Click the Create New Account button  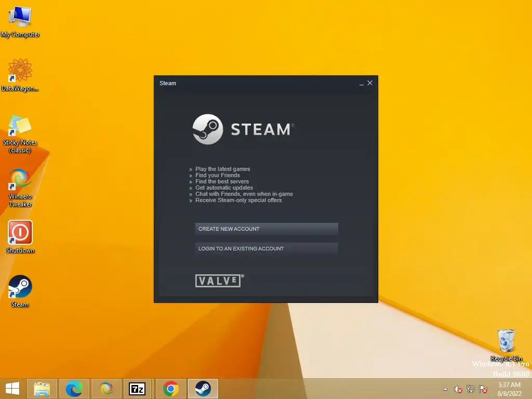click(x=267, y=229)
